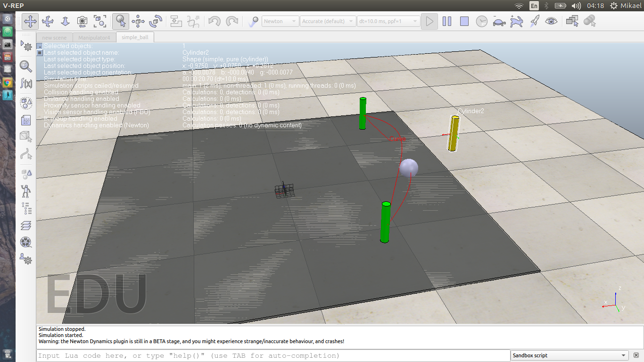644x362 pixels.
Task: Switch to the simple_ball scene tab
Action: tap(135, 37)
